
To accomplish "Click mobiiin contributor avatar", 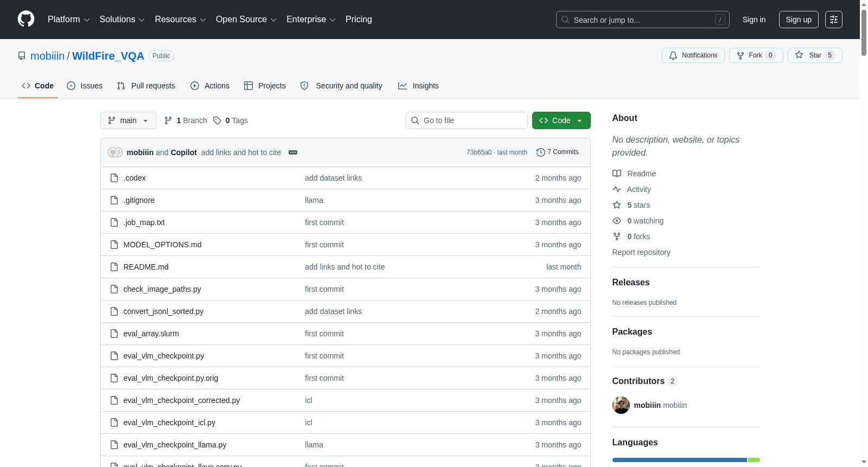I will 621,405.
